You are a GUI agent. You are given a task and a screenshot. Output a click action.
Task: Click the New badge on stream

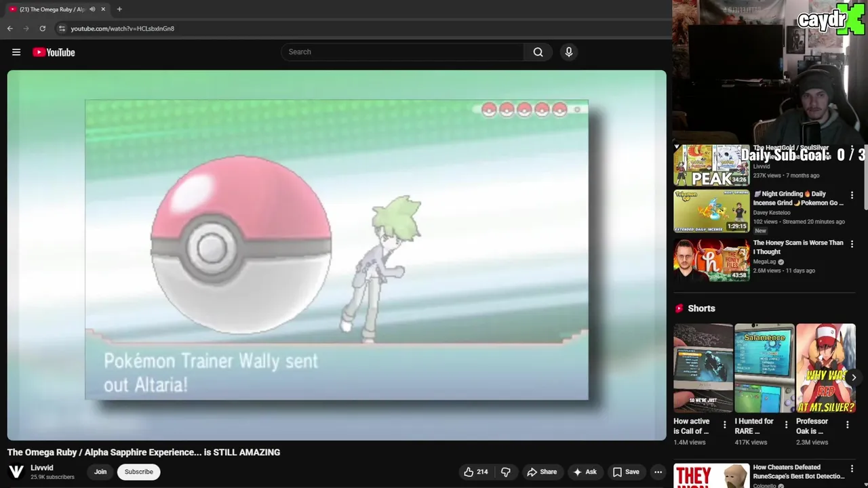pos(760,231)
